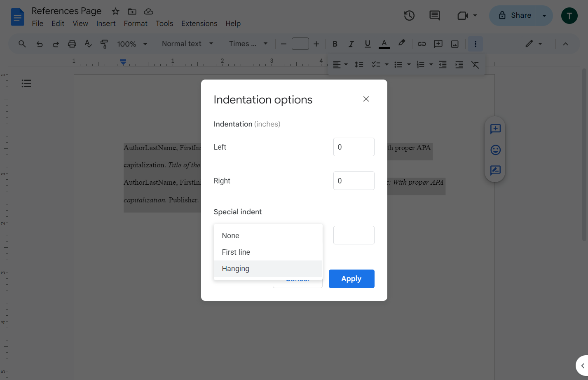
Task: Click the search menus magnifier icon
Action: (x=22, y=44)
